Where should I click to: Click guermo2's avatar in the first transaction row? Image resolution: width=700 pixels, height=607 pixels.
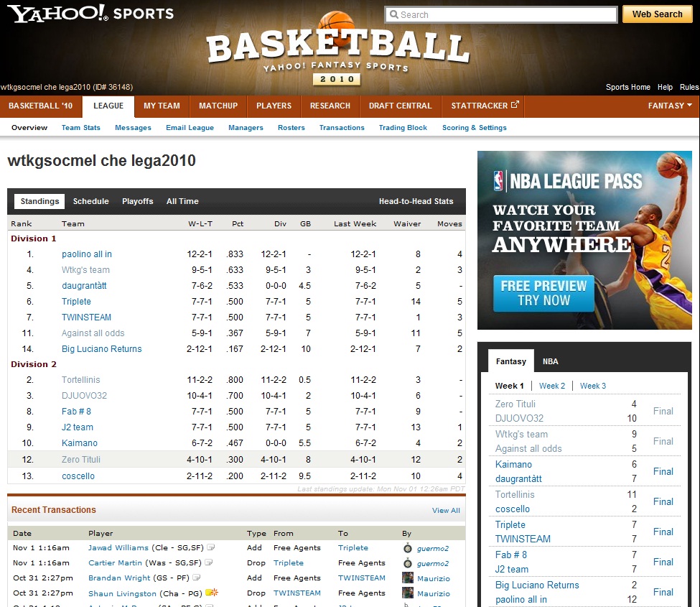tap(407, 547)
